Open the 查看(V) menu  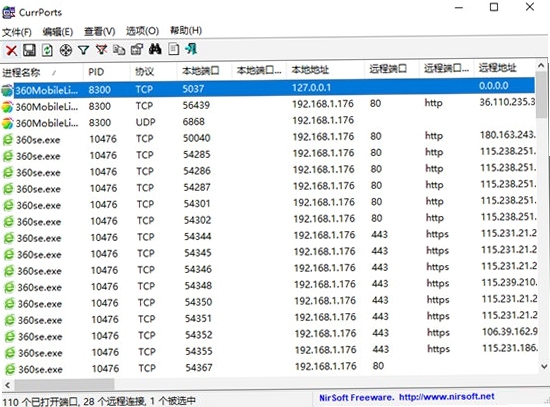point(100,31)
